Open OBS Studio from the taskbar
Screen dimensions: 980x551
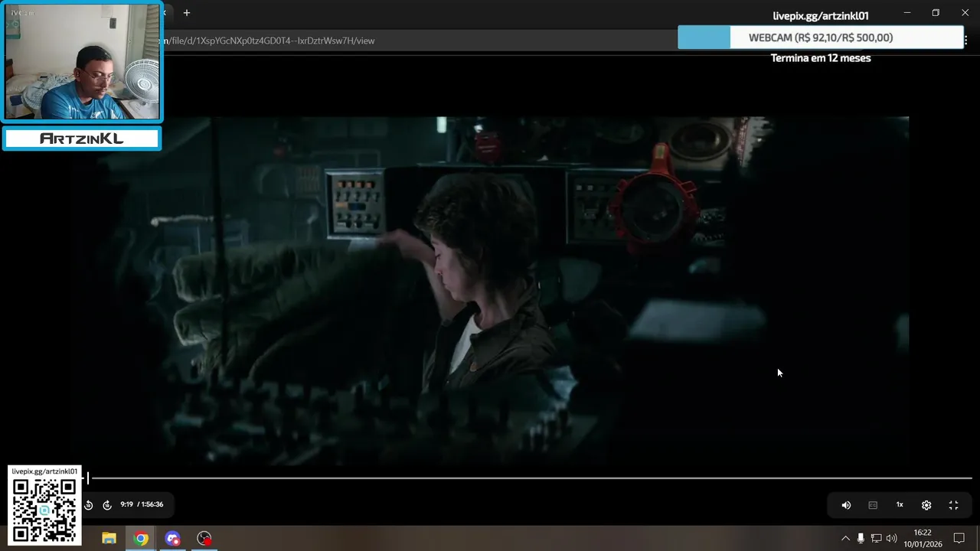point(204,538)
